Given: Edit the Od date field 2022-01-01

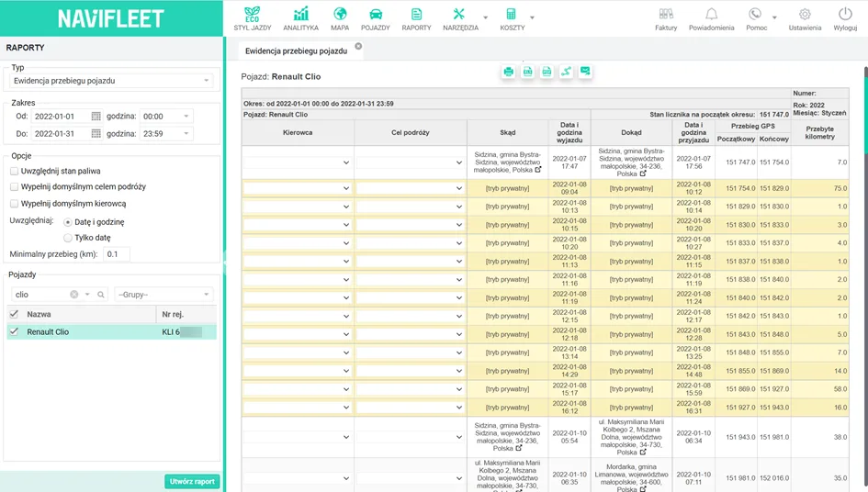Looking at the screenshot, I should (60, 117).
